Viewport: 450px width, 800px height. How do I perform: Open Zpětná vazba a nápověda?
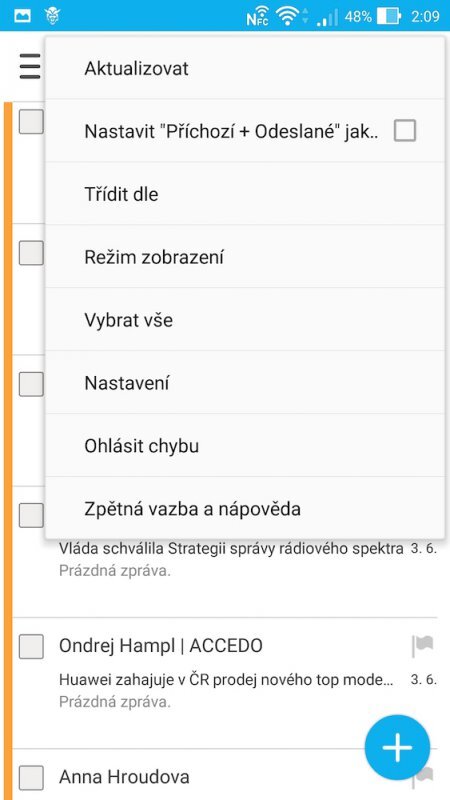pyautogui.click(x=245, y=508)
